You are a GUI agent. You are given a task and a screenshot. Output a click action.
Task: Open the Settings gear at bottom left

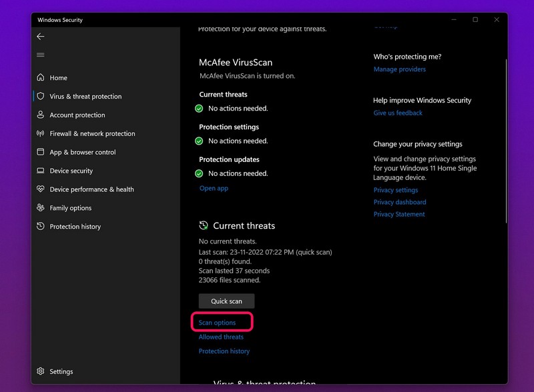(40, 371)
